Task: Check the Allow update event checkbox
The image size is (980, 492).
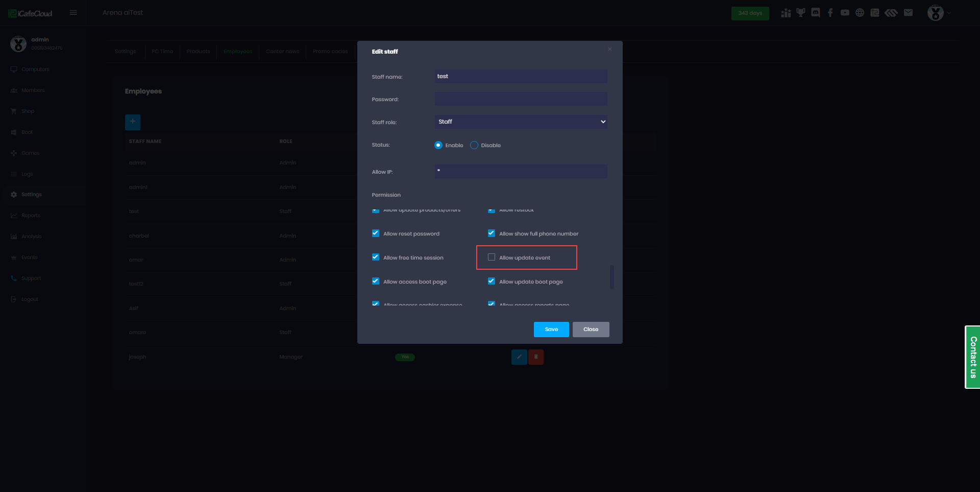Action: [492, 257]
